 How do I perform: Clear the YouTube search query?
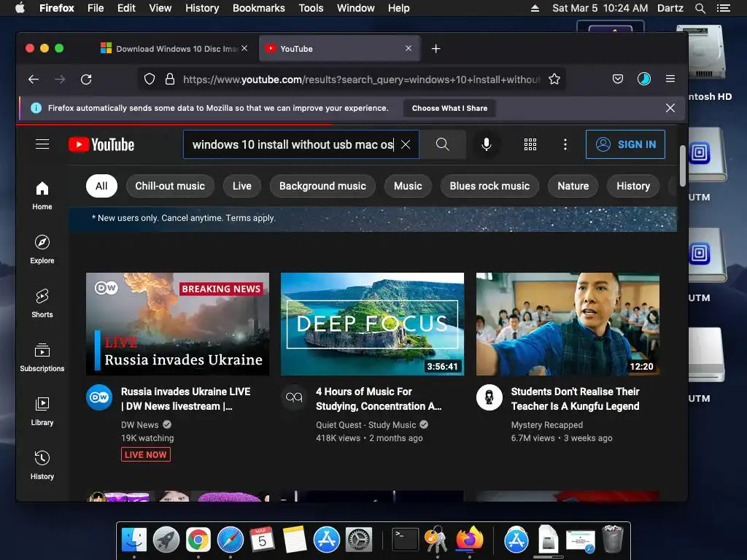click(x=406, y=144)
